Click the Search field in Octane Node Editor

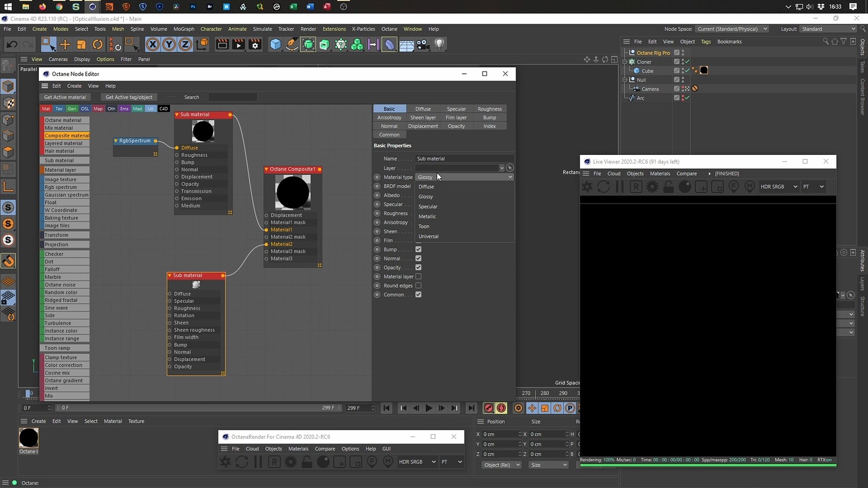(232, 97)
